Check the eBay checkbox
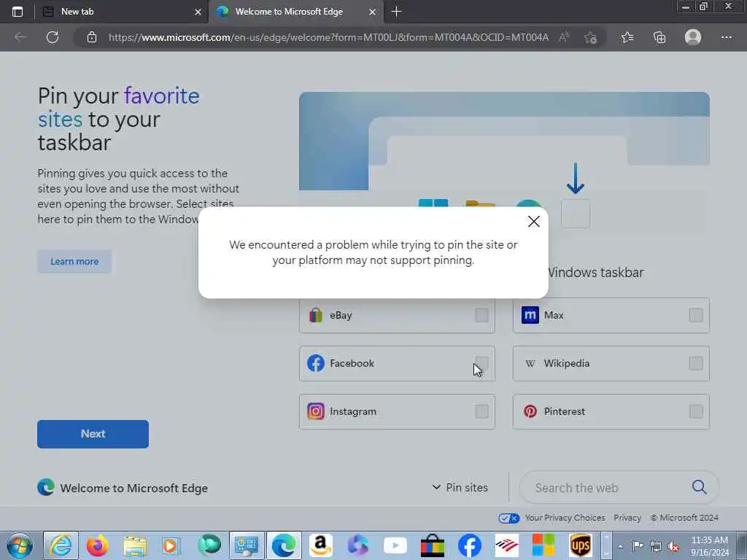This screenshot has width=747, height=560. 481,315
